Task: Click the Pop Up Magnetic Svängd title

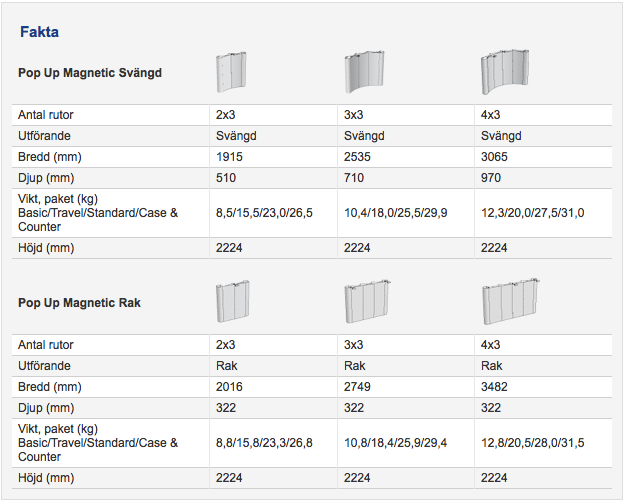Action: click(90, 73)
